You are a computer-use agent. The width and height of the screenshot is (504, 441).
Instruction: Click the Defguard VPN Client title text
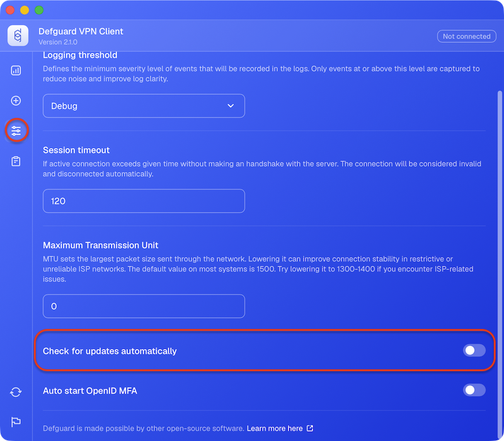click(x=81, y=31)
